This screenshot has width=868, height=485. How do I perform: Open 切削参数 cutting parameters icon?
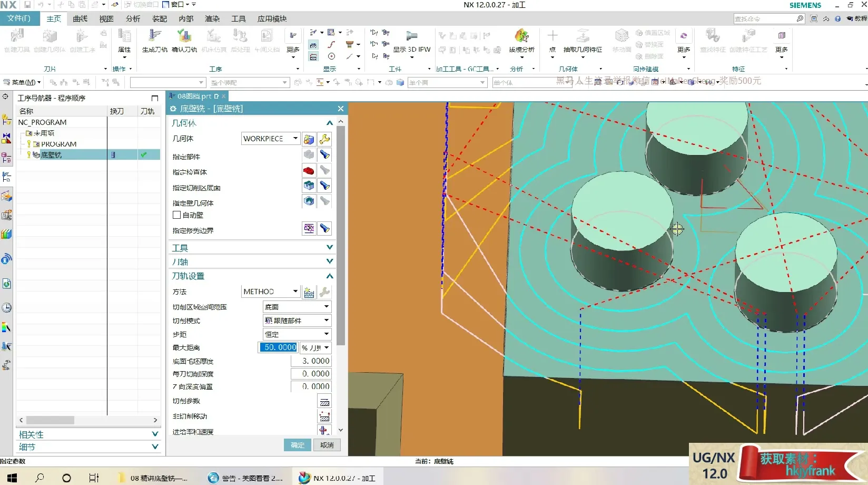(324, 402)
